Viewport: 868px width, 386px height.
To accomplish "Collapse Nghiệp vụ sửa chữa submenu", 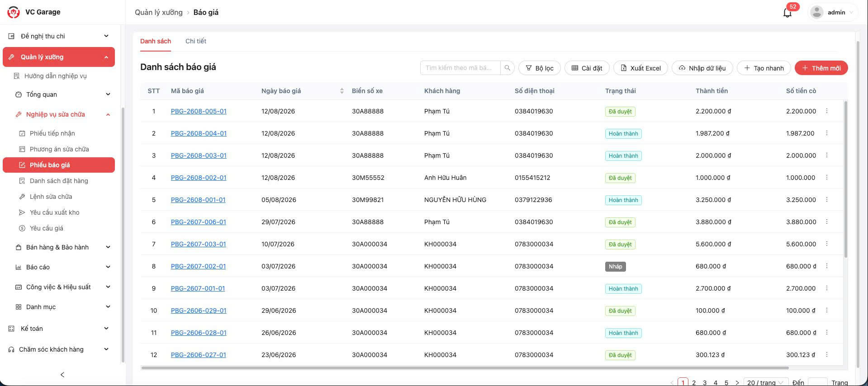I will pos(62,114).
